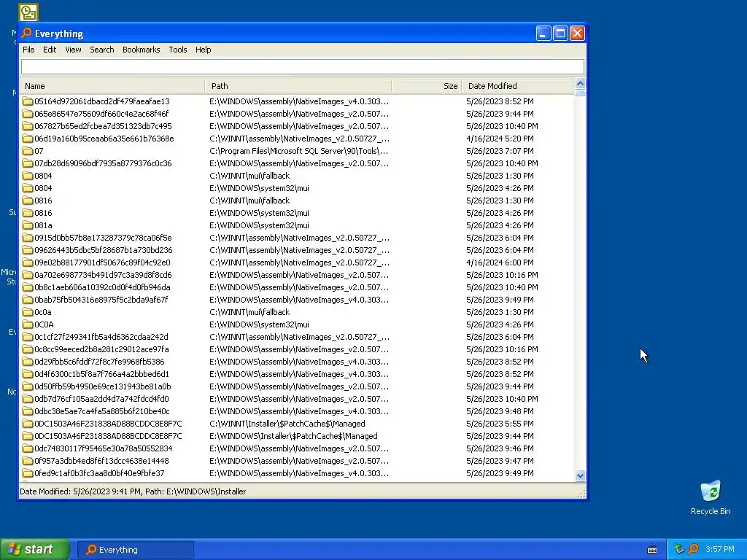Select folder name 0f957a3dbb4ed8f6f13dcc4638e14448

[101, 461]
